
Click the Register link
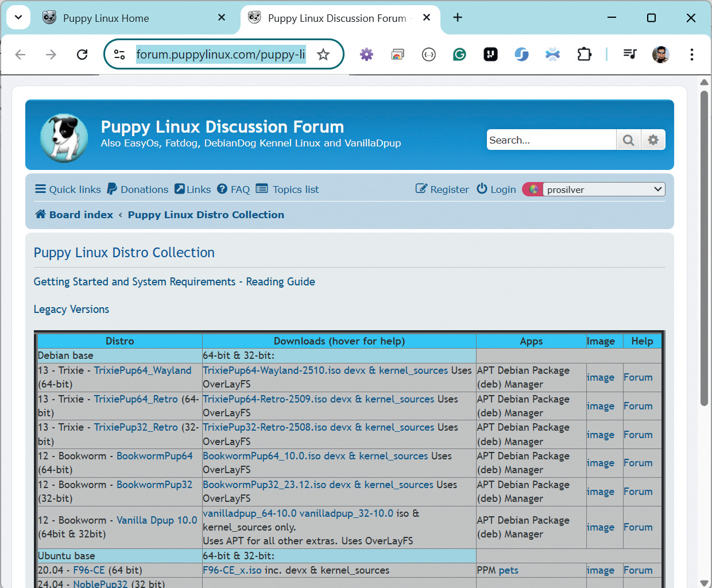point(442,189)
